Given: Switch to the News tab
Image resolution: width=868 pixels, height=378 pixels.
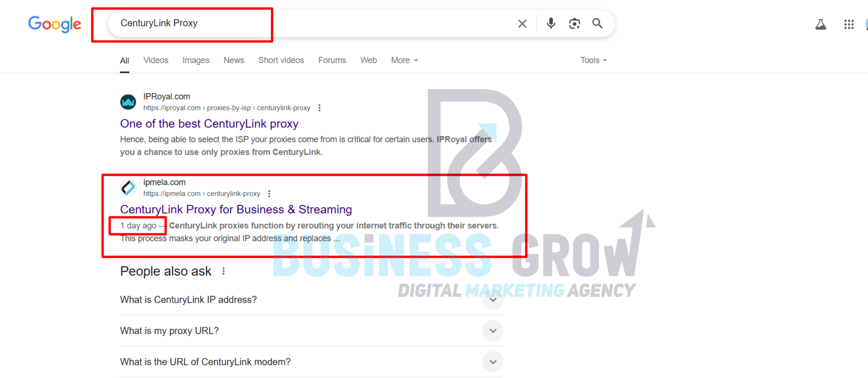Looking at the screenshot, I should pyautogui.click(x=234, y=60).
